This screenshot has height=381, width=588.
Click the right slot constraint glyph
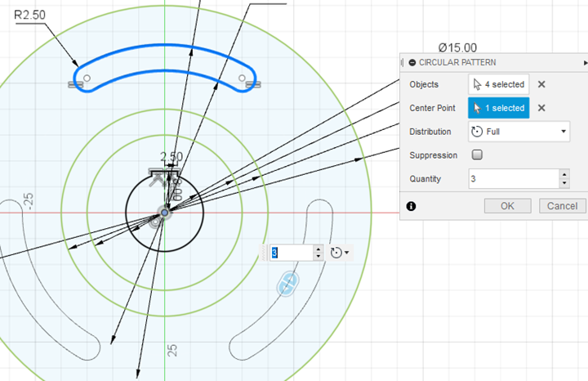pos(254,83)
